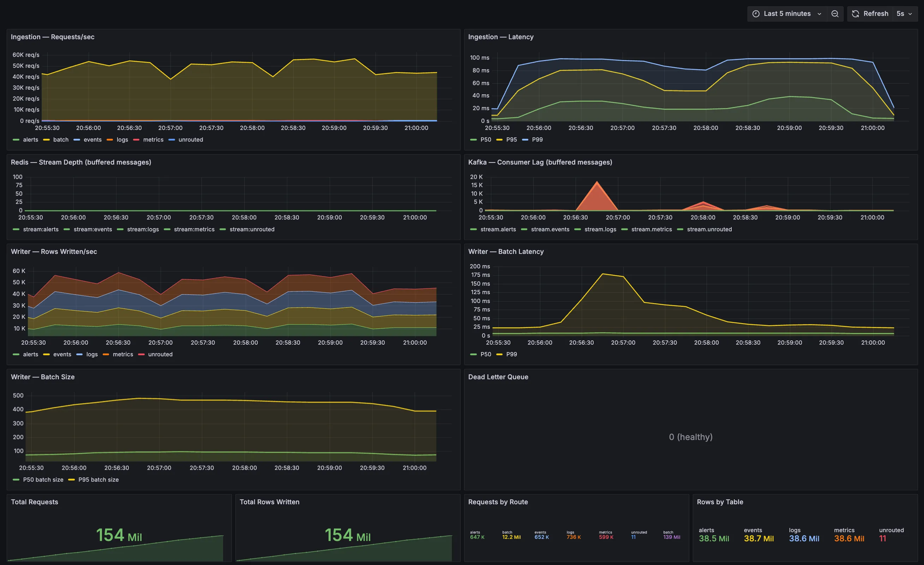Click the green alerts color swatch in Rows Written/sec legend

[16, 354]
